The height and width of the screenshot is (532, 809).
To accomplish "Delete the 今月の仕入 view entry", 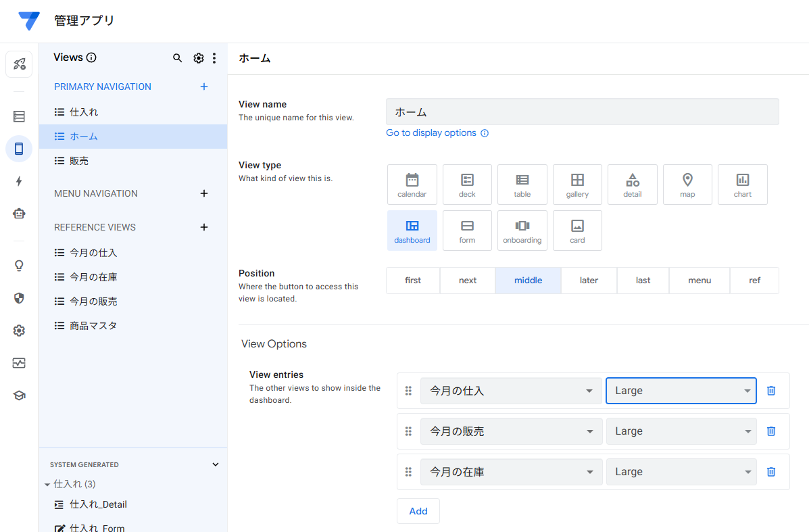I will (x=771, y=391).
